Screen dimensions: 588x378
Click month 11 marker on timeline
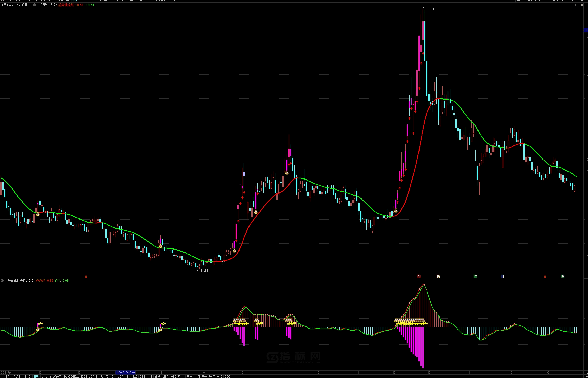[277, 373]
